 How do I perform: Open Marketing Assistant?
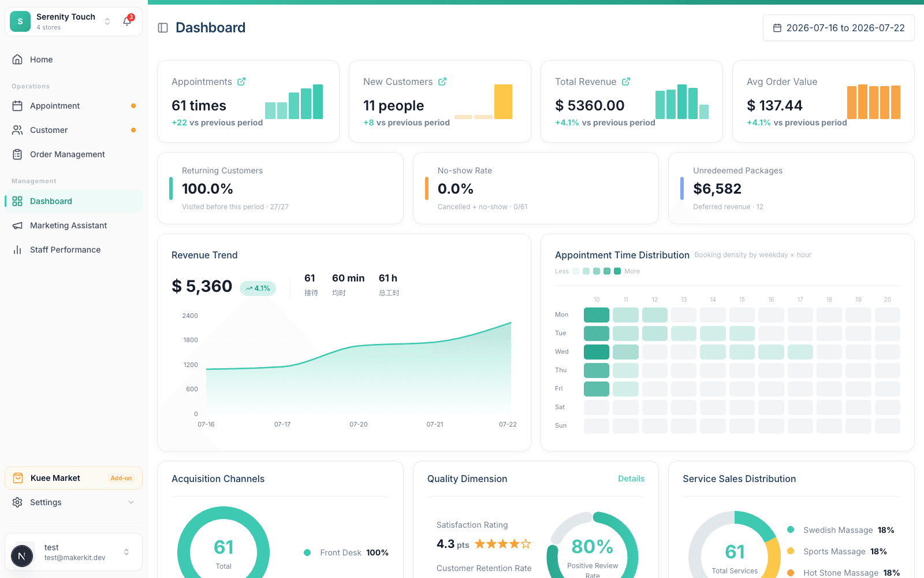(73, 225)
